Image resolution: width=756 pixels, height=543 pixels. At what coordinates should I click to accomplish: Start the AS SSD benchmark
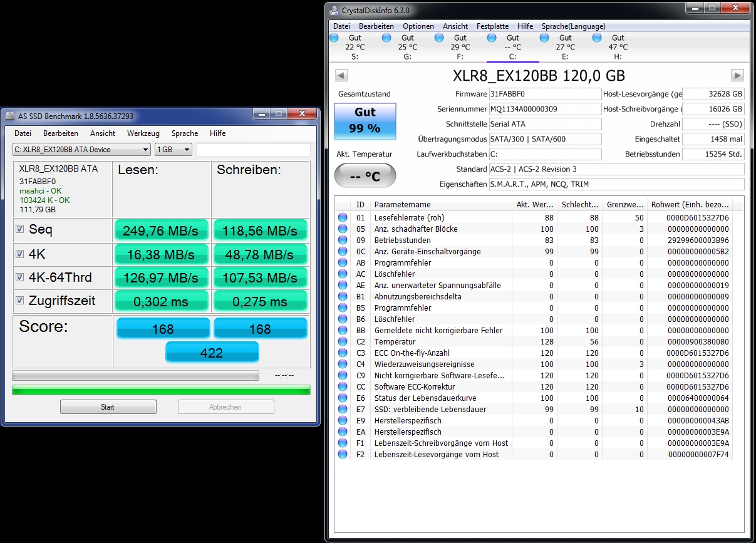tap(108, 407)
